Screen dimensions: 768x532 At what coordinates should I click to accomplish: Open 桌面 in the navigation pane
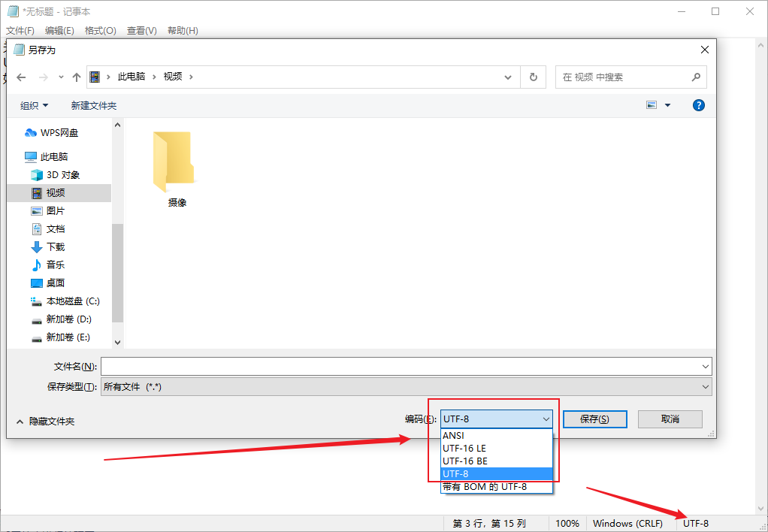tap(48, 283)
